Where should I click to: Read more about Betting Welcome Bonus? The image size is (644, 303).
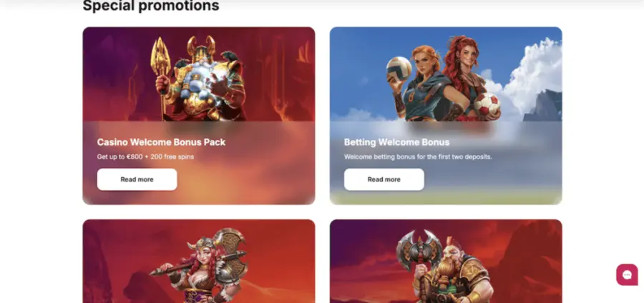[384, 179]
